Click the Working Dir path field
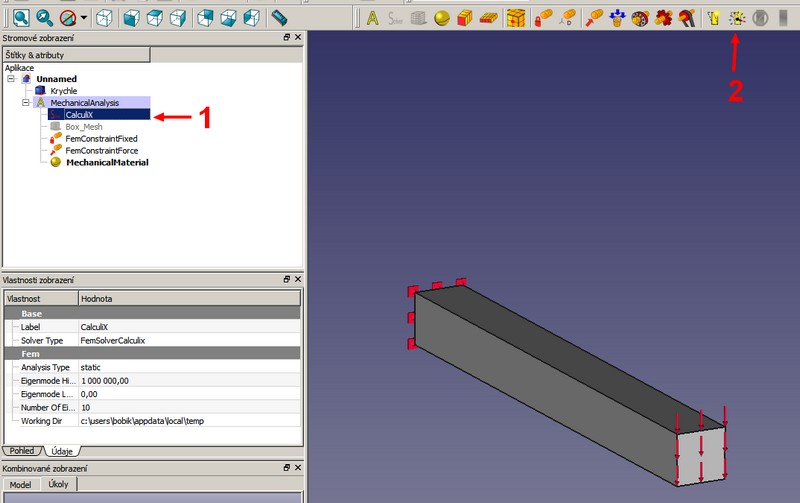 [188, 419]
